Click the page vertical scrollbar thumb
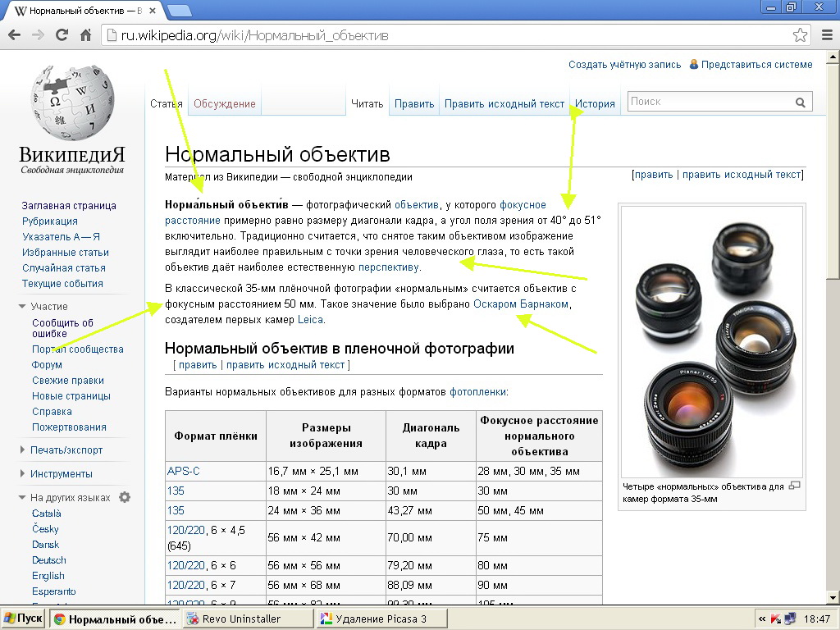Screen dimensions: 840x630 [833, 171]
